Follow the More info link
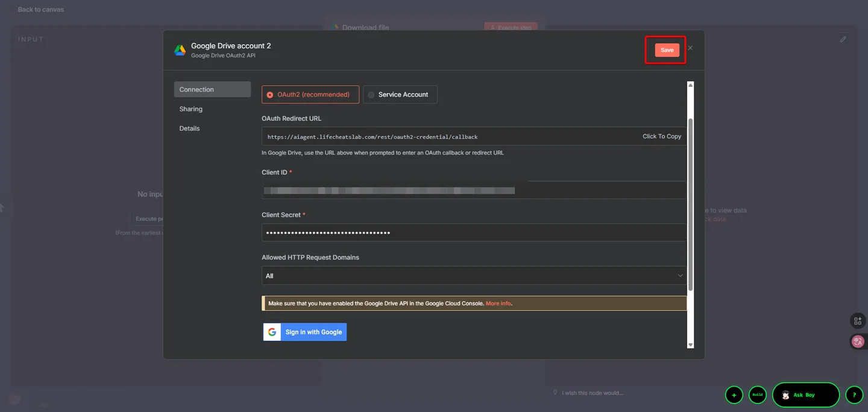The image size is (868, 412). coord(498,303)
